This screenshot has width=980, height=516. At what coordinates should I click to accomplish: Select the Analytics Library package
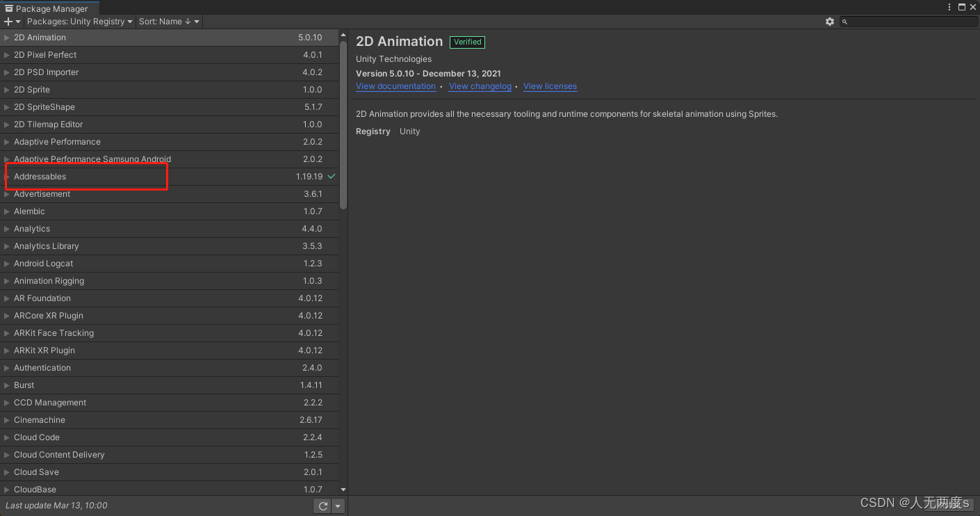pyautogui.click(x=170, y=246)
